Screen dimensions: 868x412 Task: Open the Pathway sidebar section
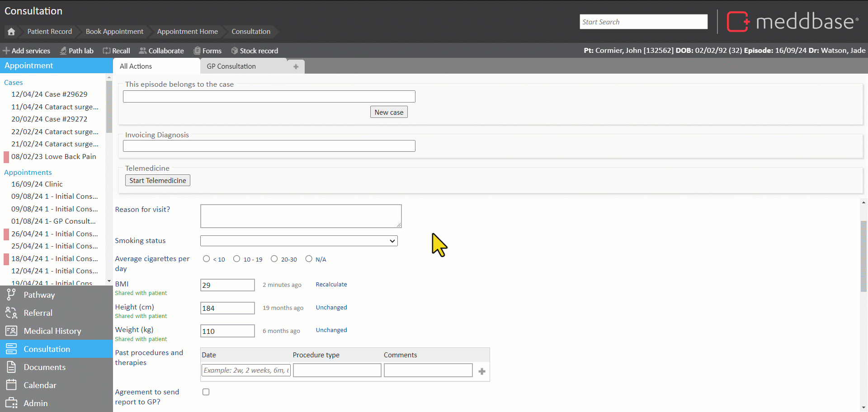coord(39,295)
